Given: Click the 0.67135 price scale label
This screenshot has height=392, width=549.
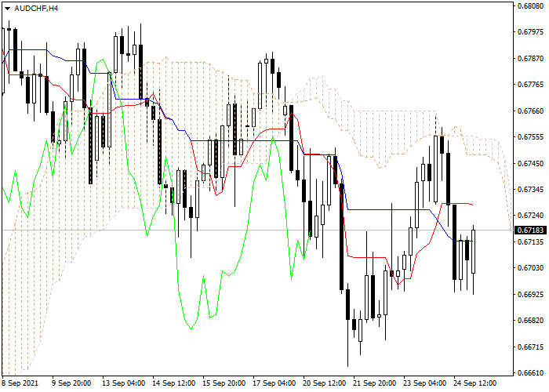Looking at the screenshot, I should [x=531, y=241].
